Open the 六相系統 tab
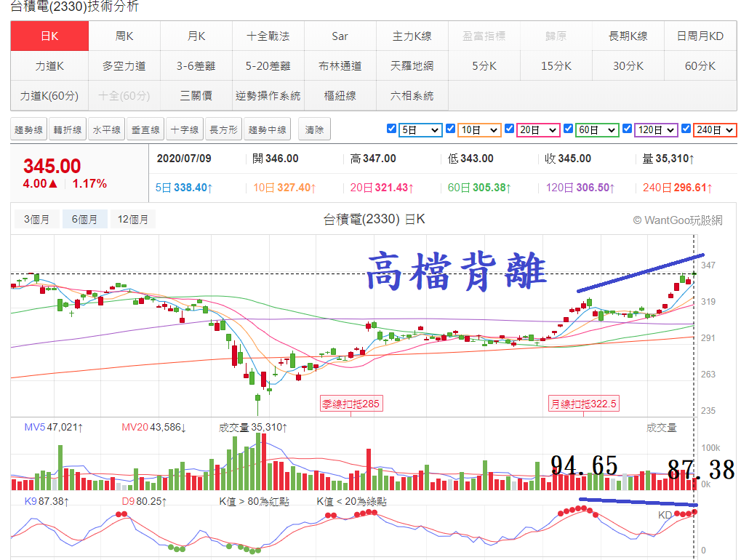Viewport: 741px width, 560px height. coord(412,95)
